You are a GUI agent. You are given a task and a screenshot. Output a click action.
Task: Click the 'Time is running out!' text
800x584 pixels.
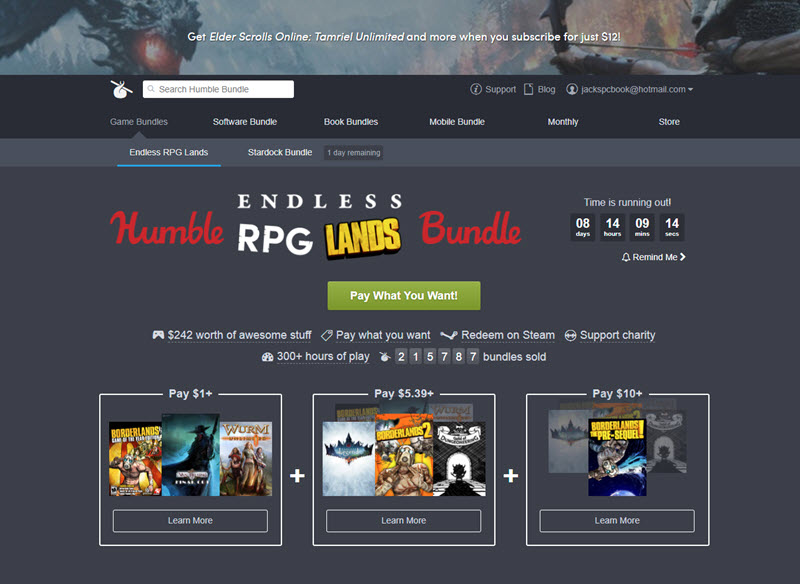tap(627, 202)
